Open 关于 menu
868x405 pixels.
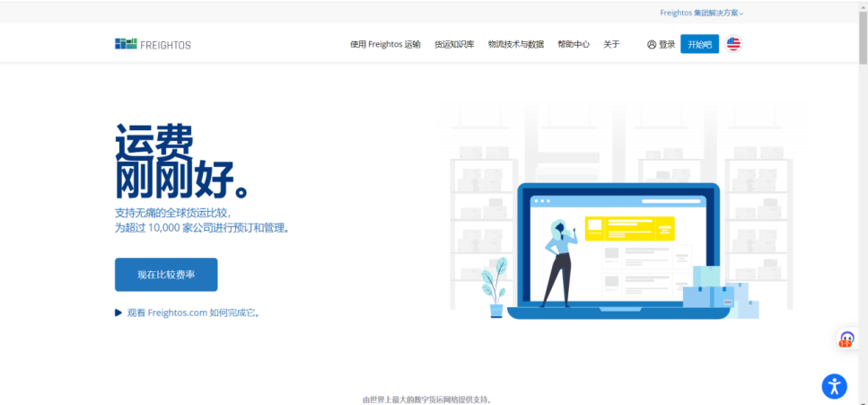[611, 44]
